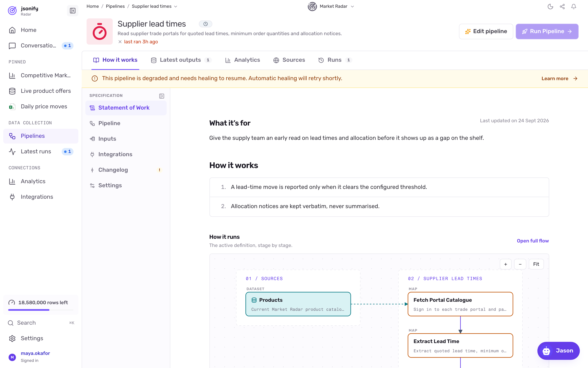Click the pink stopwatch pipeline icon
Screen dimensions: 588x368
point(100,31)
